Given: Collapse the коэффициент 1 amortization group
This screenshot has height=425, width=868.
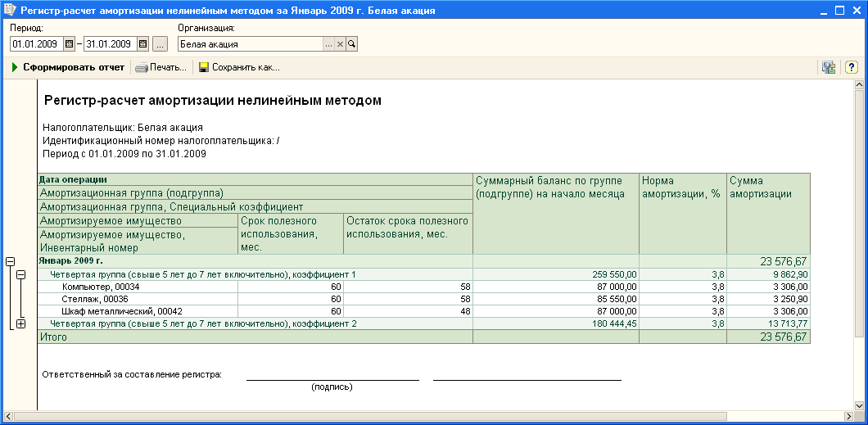Looking at the screenshot, I should [x=21, y=274].
